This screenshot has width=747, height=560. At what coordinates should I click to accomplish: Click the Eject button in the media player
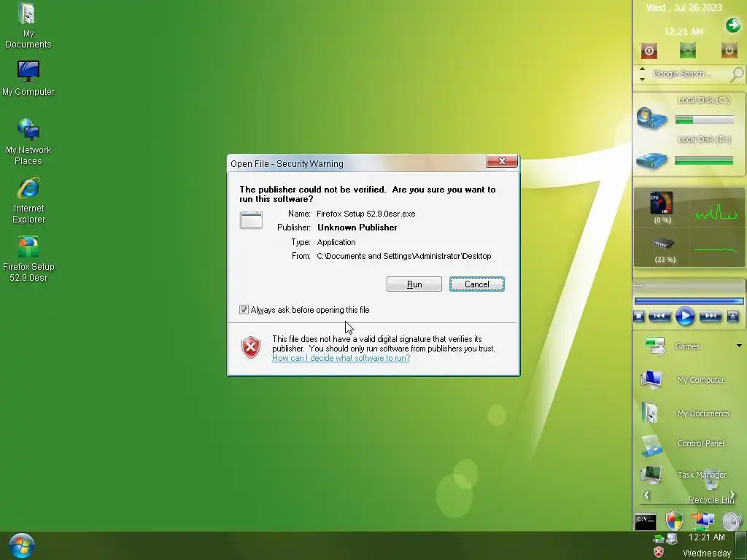pyautogui.click(x=732, y=316)
